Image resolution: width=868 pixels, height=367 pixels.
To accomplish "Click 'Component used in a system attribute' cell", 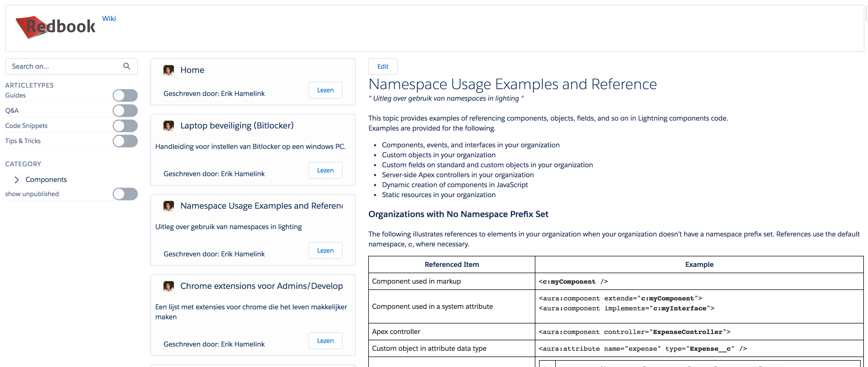I will coord(452,306).
